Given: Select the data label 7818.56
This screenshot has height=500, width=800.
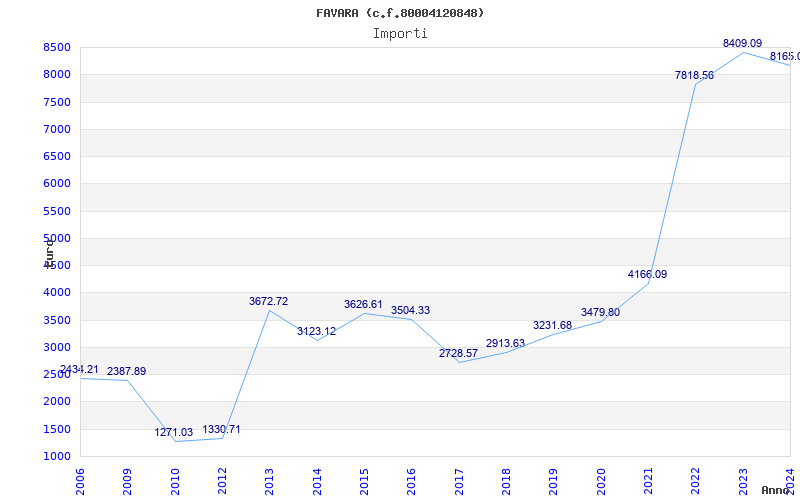Looking at the screenshot, I should [x=694, y=76].
